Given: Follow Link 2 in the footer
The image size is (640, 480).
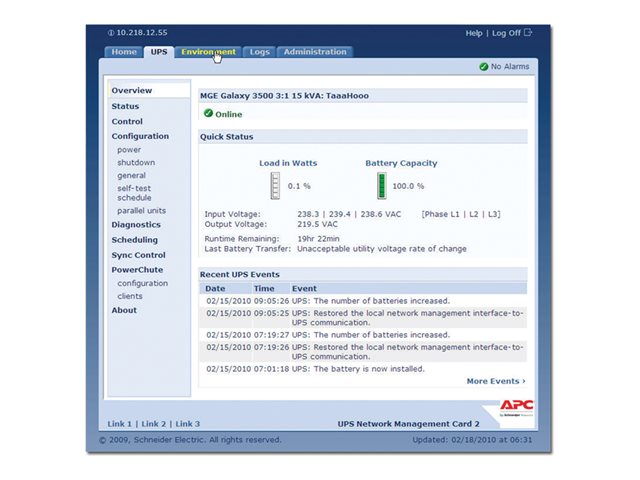Looking at the screenshot, I should click(153, 424).
